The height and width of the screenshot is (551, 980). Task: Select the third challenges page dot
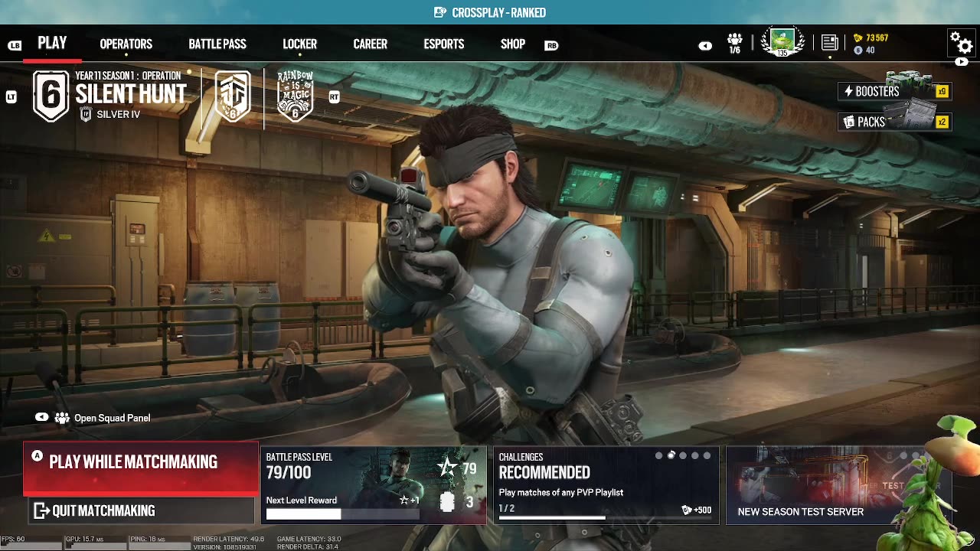coord(683,455)
